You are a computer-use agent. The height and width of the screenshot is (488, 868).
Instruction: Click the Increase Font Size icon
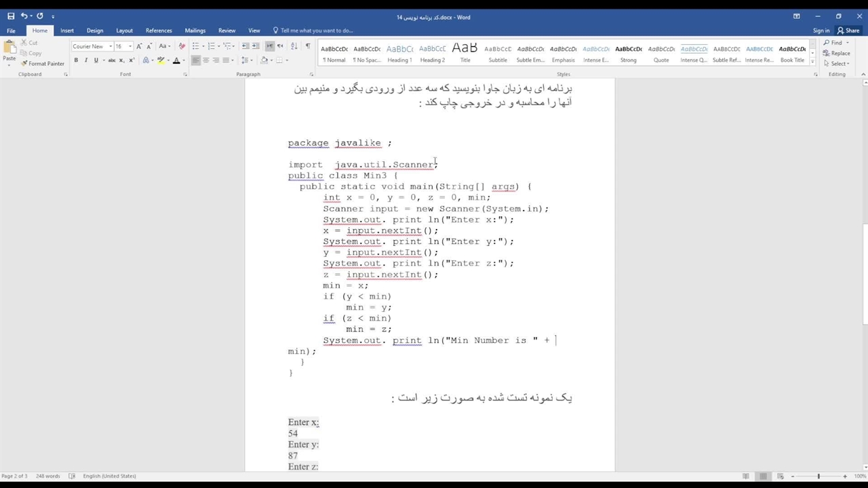139,46
